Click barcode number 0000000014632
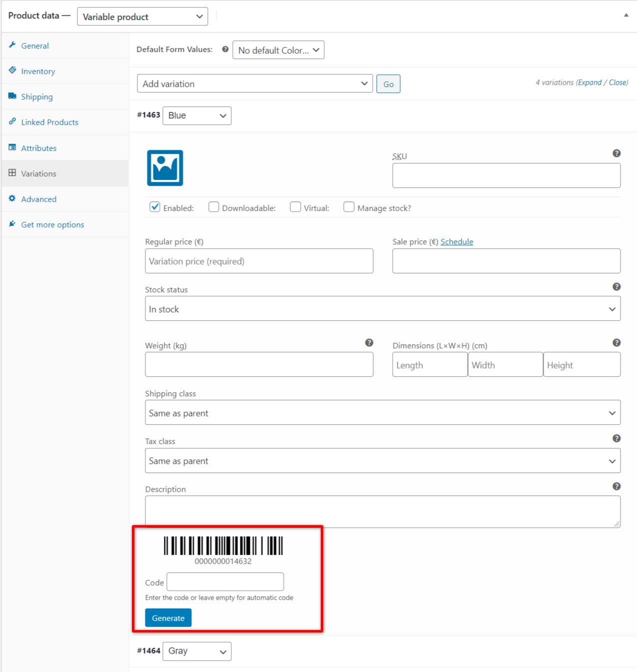 point(223,561)
